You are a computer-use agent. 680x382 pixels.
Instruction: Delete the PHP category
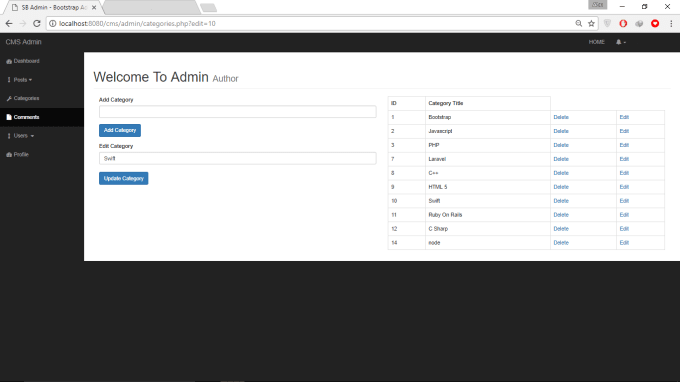tap(561, 145)
